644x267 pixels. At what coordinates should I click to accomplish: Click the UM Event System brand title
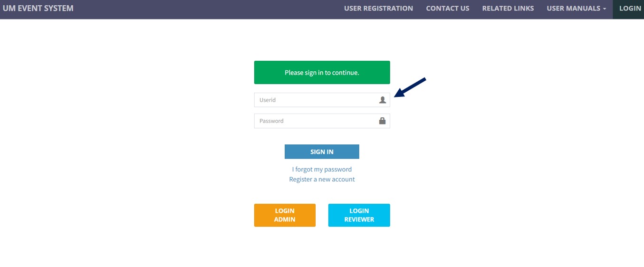[x=38, y=9]
